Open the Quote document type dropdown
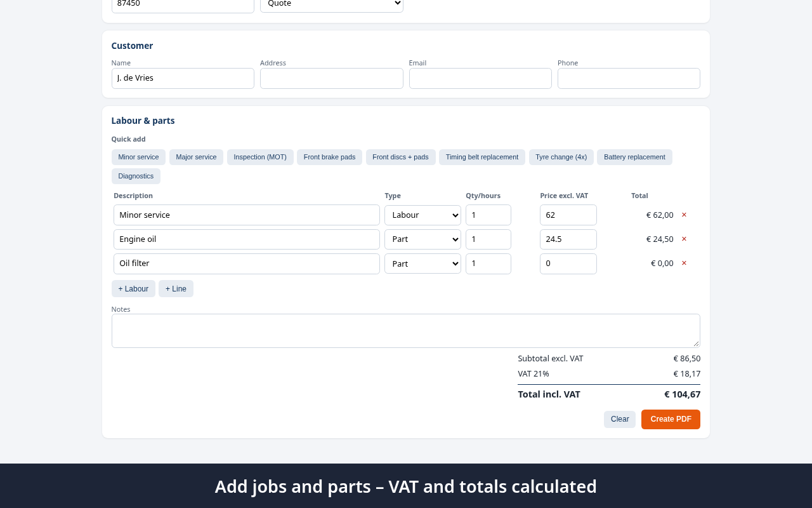Screen dimensions: 812x508 point(332,4)
